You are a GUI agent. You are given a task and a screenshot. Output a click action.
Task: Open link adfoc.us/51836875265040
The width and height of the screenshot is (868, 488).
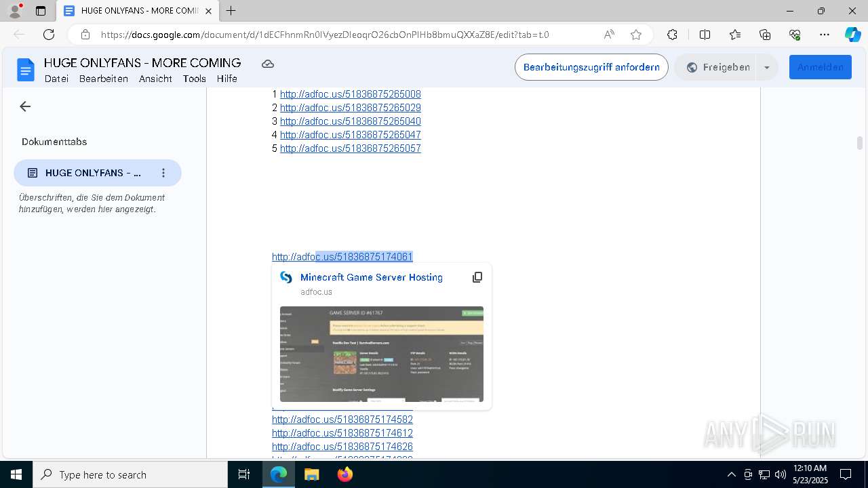(x=350, y=121)
